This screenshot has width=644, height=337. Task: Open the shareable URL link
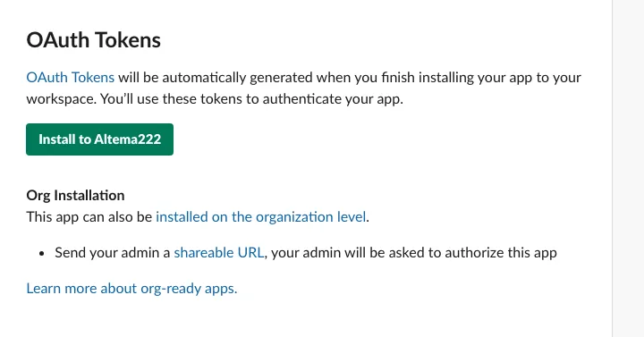(219, 252)
